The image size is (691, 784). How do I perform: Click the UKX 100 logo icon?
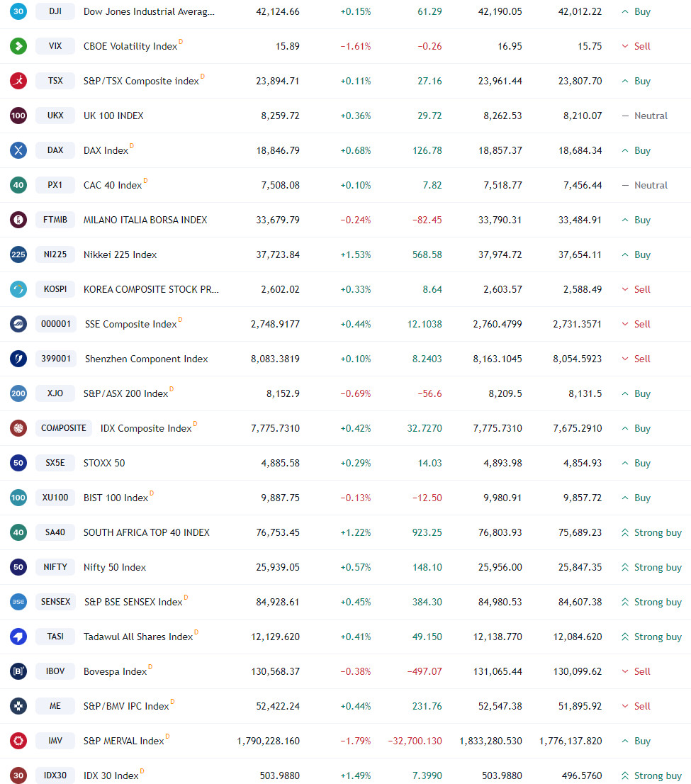click(18, 116)
